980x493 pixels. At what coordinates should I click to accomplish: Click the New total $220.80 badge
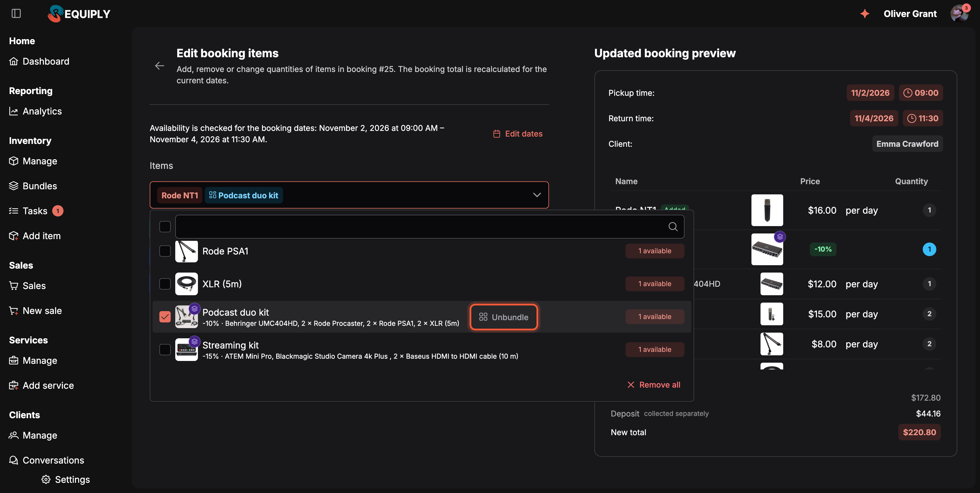920,432
